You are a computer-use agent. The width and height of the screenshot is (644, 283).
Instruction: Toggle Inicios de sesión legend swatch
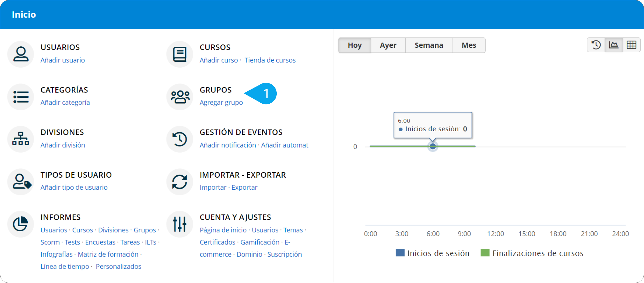coord(400,253)
